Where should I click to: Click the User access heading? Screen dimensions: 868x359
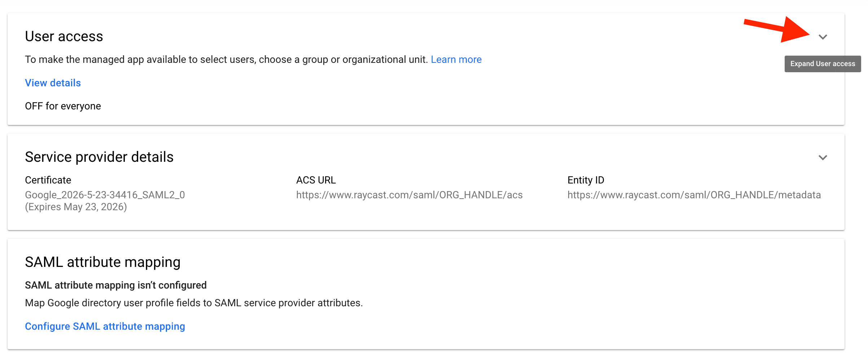[64, 36]
